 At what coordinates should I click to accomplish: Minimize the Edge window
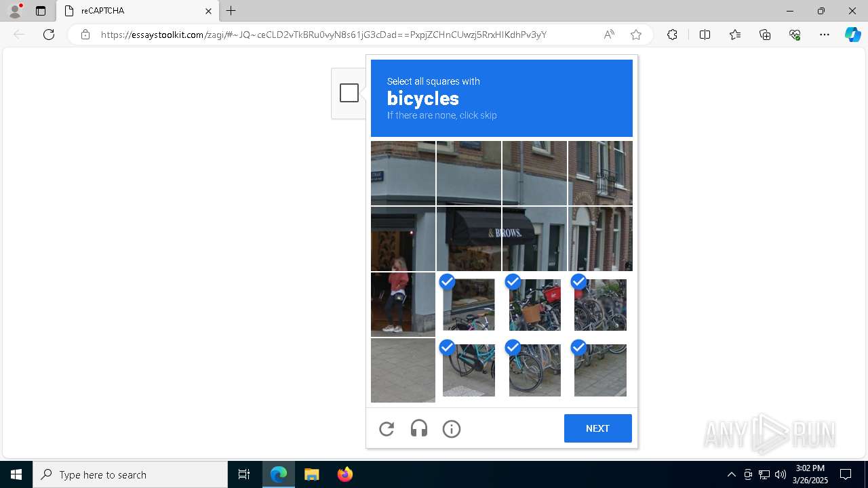click(789, 11)
